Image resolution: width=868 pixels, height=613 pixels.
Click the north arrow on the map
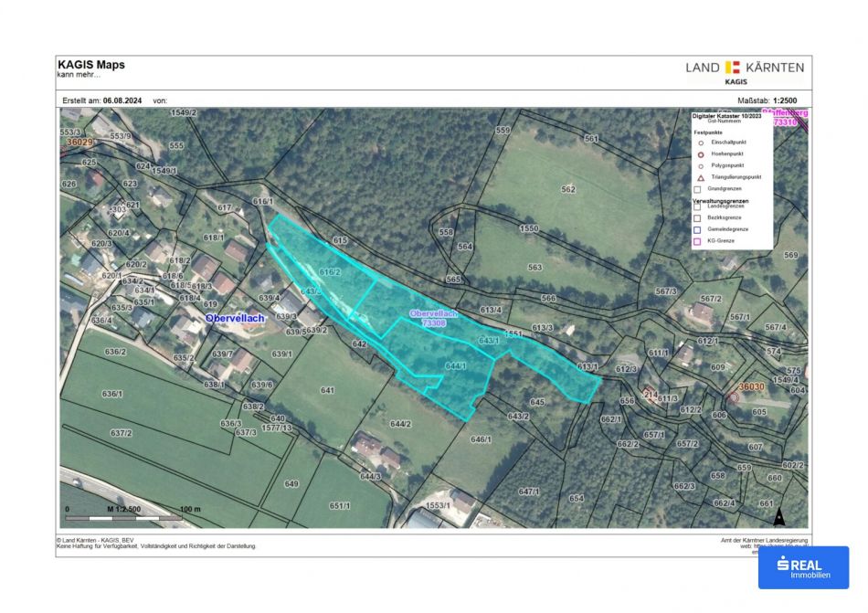(x=778, y=517)
